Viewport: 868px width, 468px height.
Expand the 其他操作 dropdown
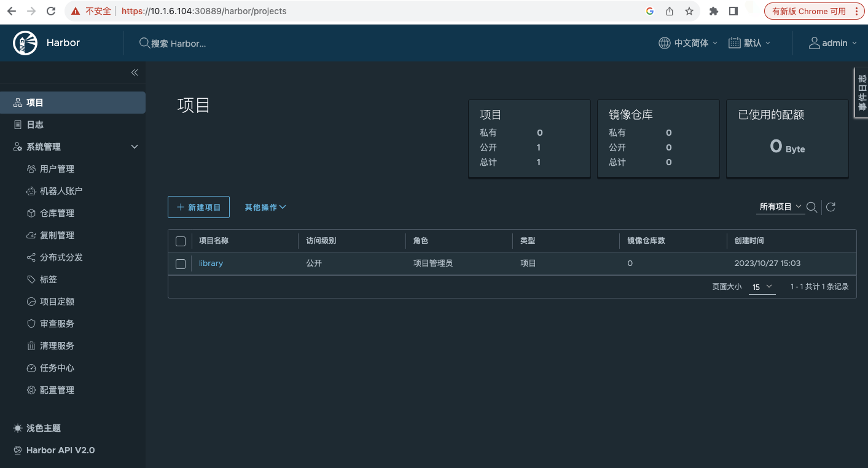[x=265, y=207]
